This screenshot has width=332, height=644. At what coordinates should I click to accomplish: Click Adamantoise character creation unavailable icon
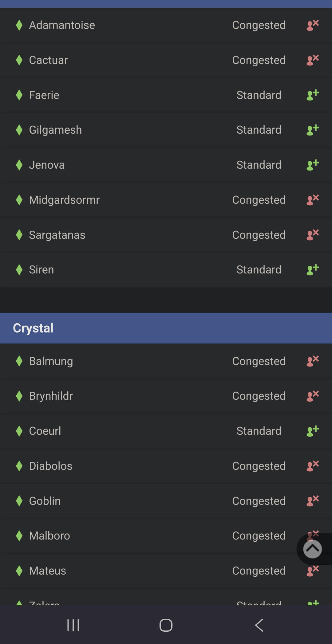[x=313, y=25]
